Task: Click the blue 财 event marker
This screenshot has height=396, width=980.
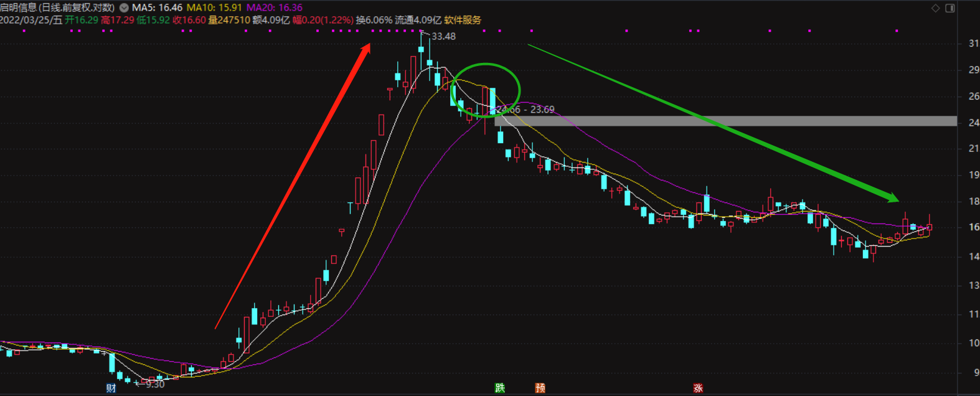Action: [111, 389]
